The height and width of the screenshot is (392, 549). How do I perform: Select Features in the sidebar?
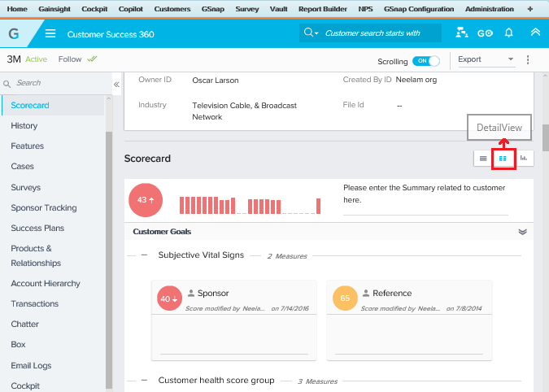click(x=28, y=146)
